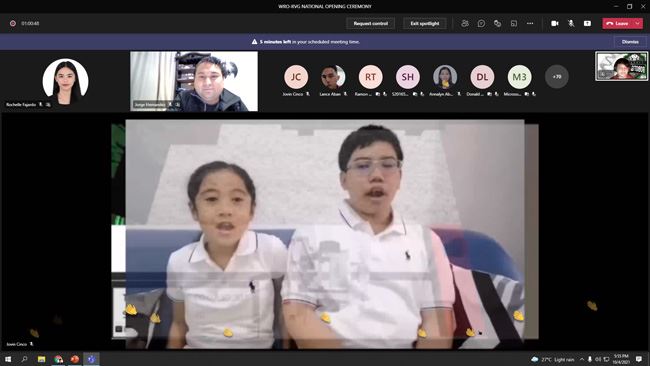The height and width of the screenshot is (366, 650).
Task: Unmute the microphone
Action: 571,24
